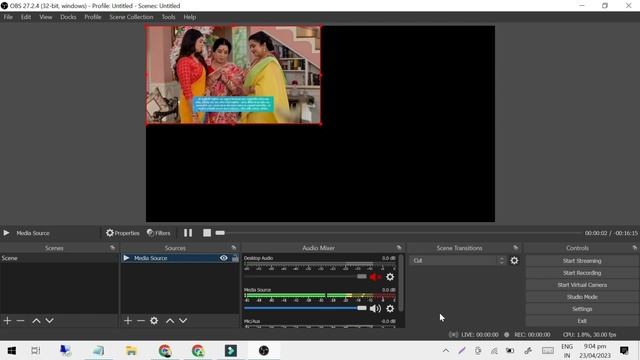This screenshot has height=360, width=640.
Task: Open the Tools menu
Action: tap(168, 17)
